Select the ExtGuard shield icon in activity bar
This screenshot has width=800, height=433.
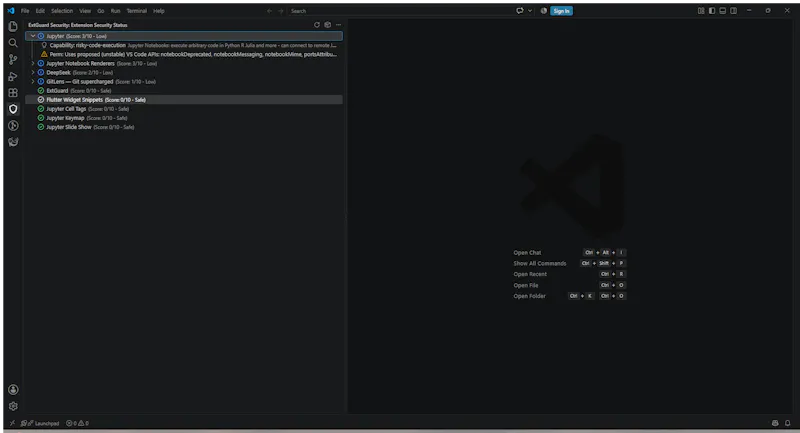pos(13,109)
